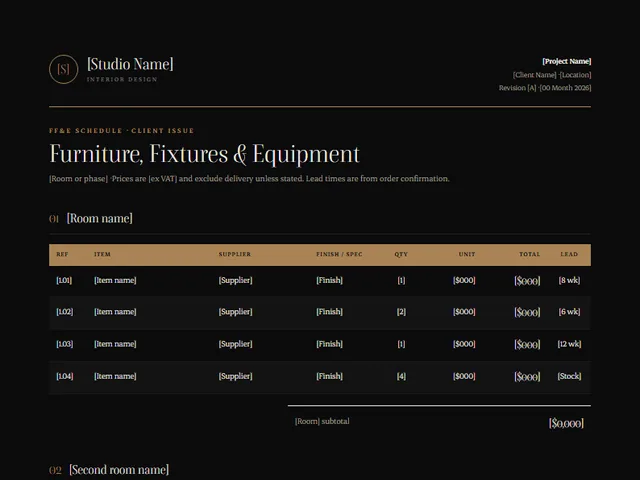Click the SUPPLIER column header
Viewport: 640px width, 480px height.
pyautogui.click(x=235, y=254)
